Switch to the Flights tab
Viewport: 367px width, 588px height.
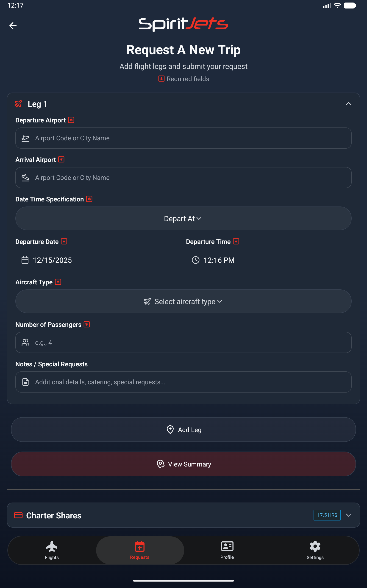point(52,550)
